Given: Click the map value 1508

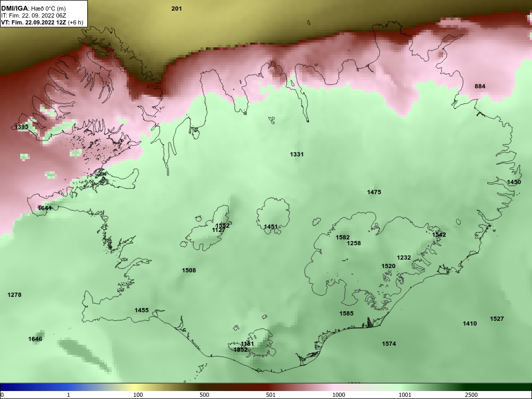Looking at the screenshot, I should (x=189, y=270).
